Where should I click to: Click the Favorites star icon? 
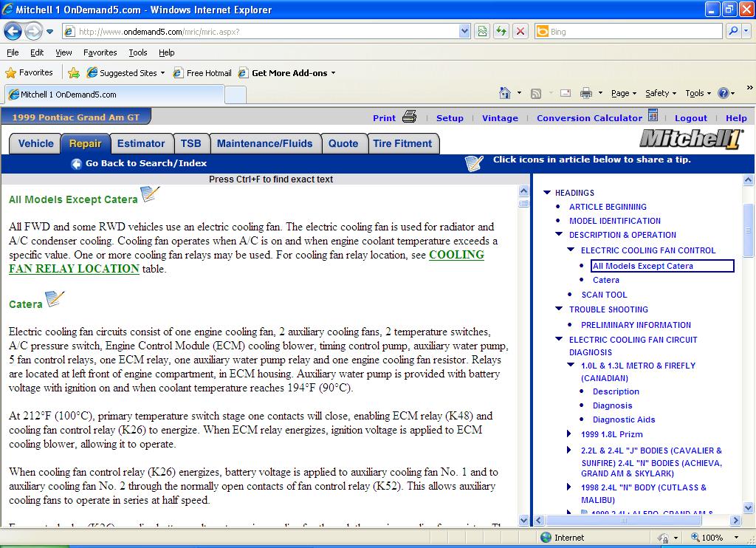tap(10, 73)
